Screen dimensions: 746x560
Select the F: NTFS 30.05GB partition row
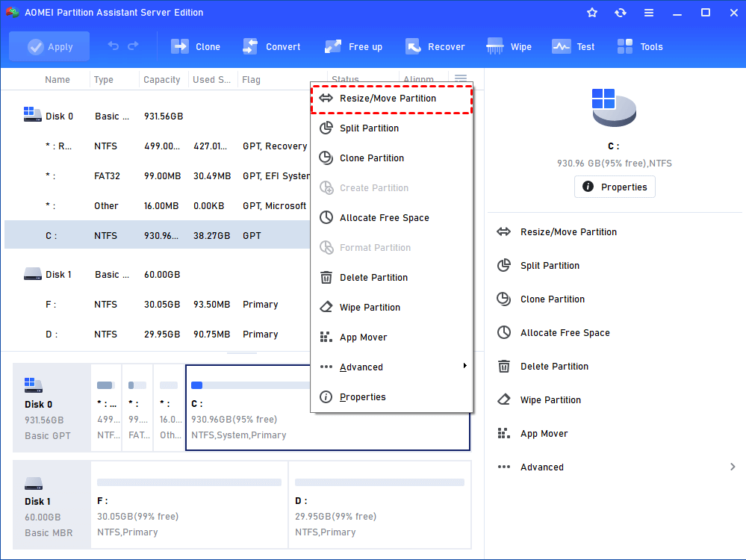(x=157, y=305)
